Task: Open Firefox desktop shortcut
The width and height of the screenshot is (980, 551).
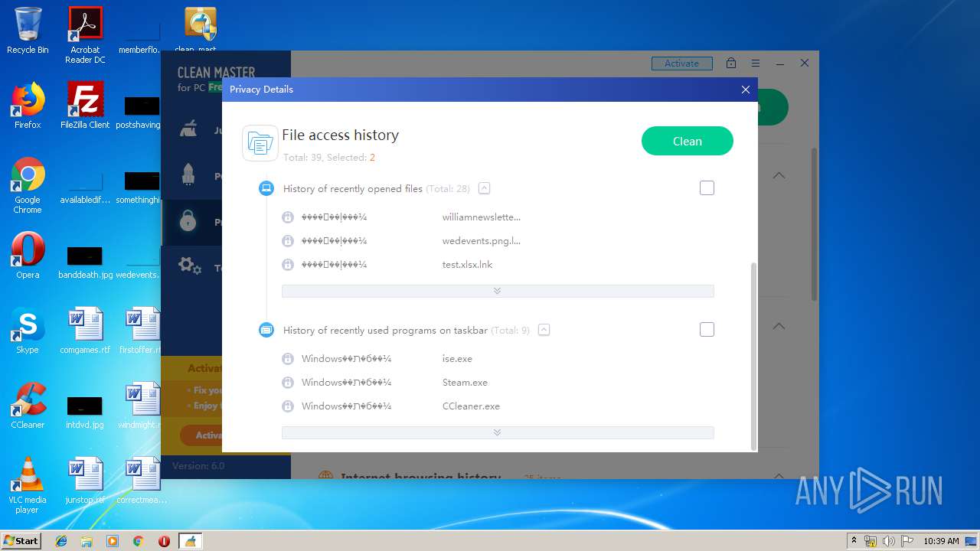Action: [28, 106]
